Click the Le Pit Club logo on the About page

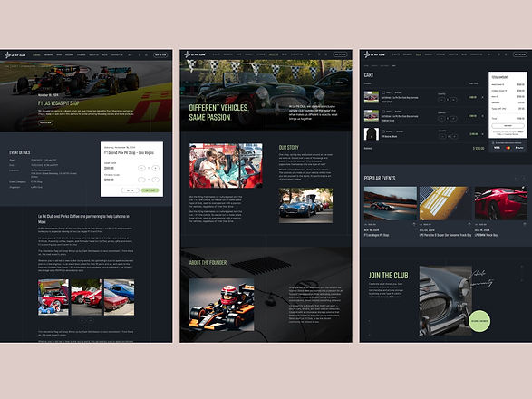[x=195, y=54]
